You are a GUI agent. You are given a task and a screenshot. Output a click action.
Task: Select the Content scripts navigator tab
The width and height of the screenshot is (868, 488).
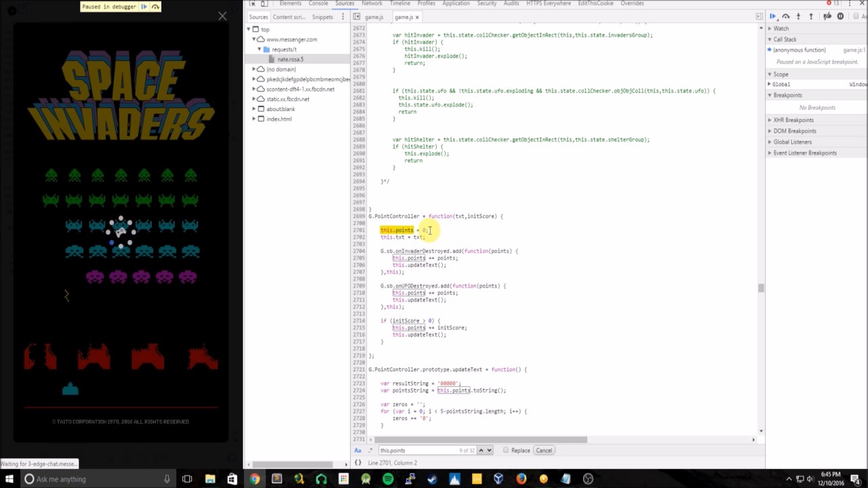click(289, 17)
